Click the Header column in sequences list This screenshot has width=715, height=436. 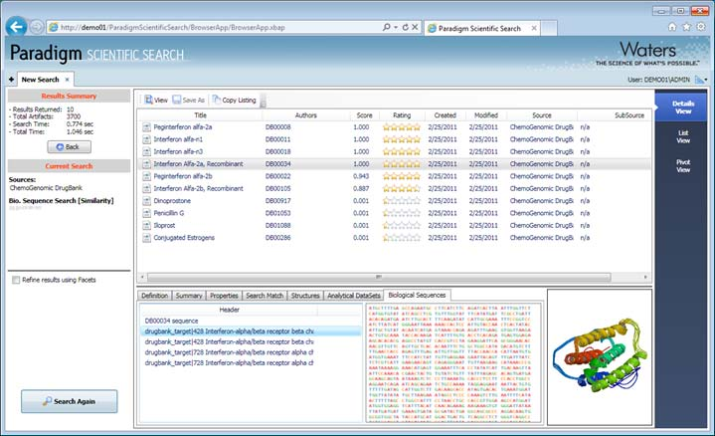point(229,310)
